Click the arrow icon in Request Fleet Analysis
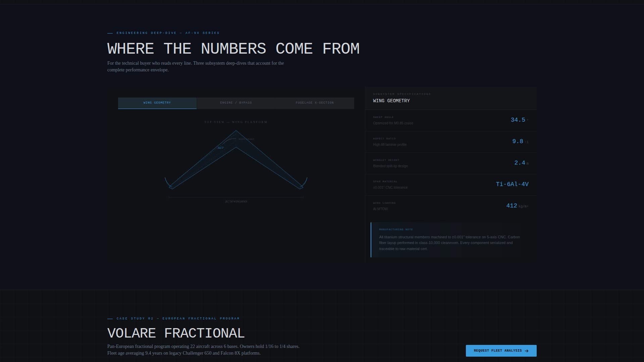The image size is (644, 362). pos(526,351)
